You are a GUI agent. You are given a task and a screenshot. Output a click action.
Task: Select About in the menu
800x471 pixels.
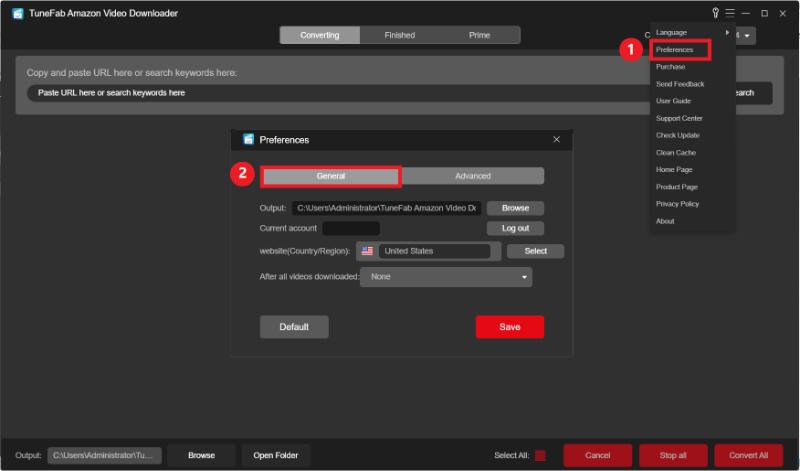[x=665, y=221]
